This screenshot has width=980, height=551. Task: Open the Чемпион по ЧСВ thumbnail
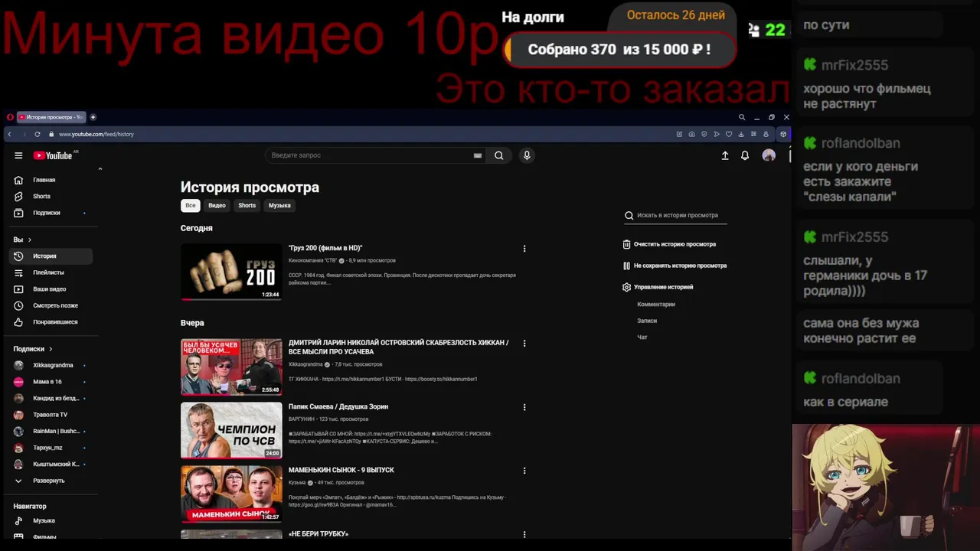[x=231, y=430]
